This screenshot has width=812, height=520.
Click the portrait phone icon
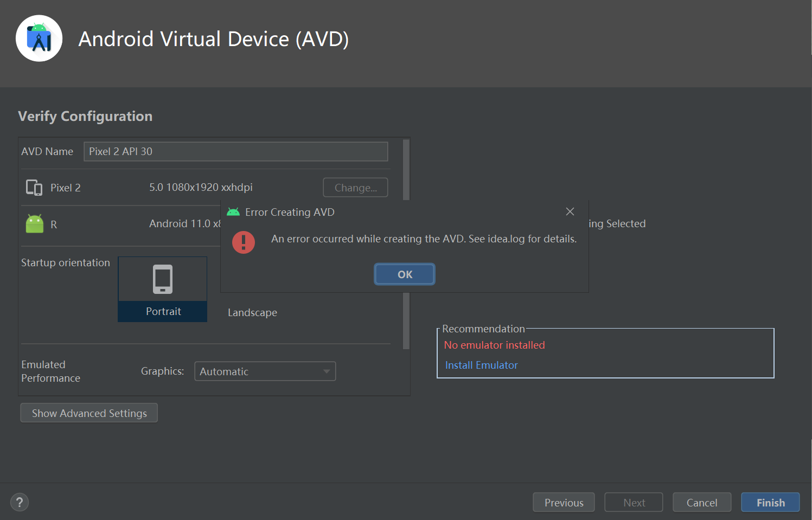[163, 279]
